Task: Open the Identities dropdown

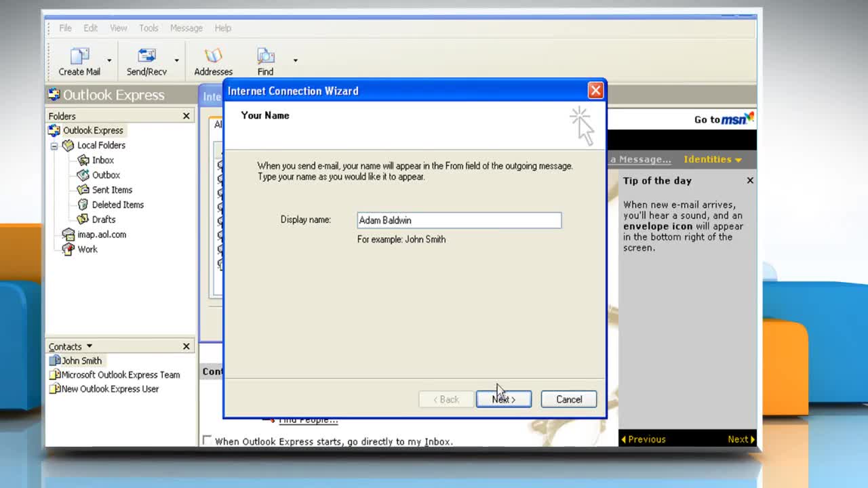Action: (713, 159)
